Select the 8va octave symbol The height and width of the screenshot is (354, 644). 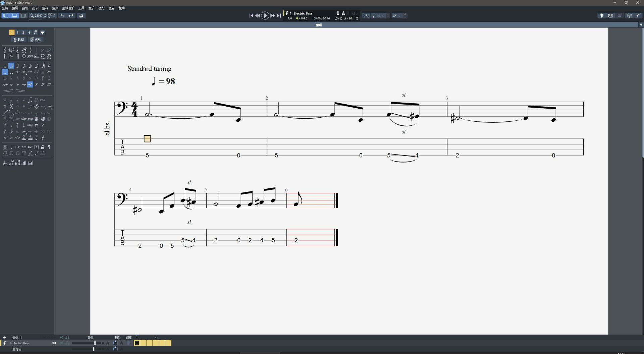point(30,56)
